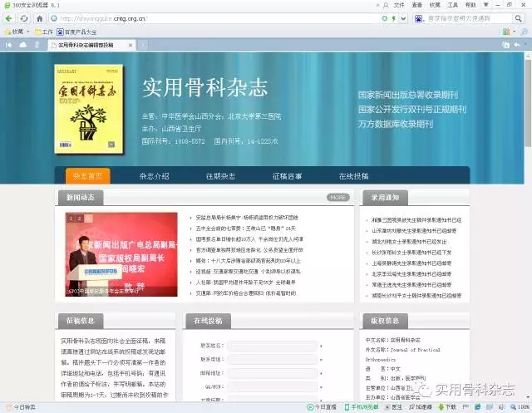The width and height of the screenshot is (532, 413).
Task: Open the 征稿启事 navigation tab
Action: tap(288, 176)
